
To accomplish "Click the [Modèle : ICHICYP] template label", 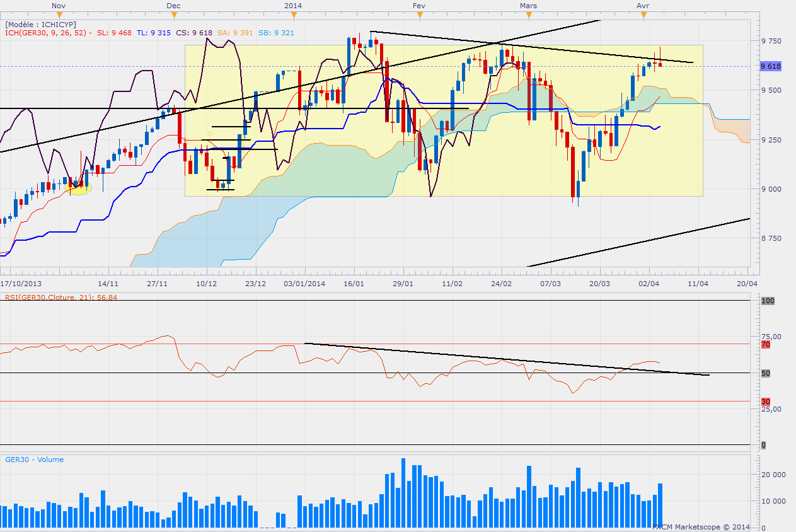I will coord(40,24).
